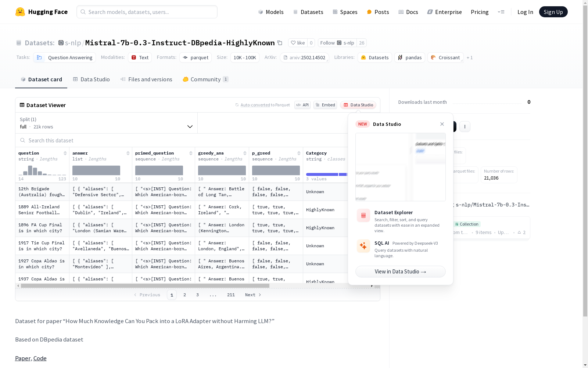Go to page 2 of the dataset

tap(184, 295)
